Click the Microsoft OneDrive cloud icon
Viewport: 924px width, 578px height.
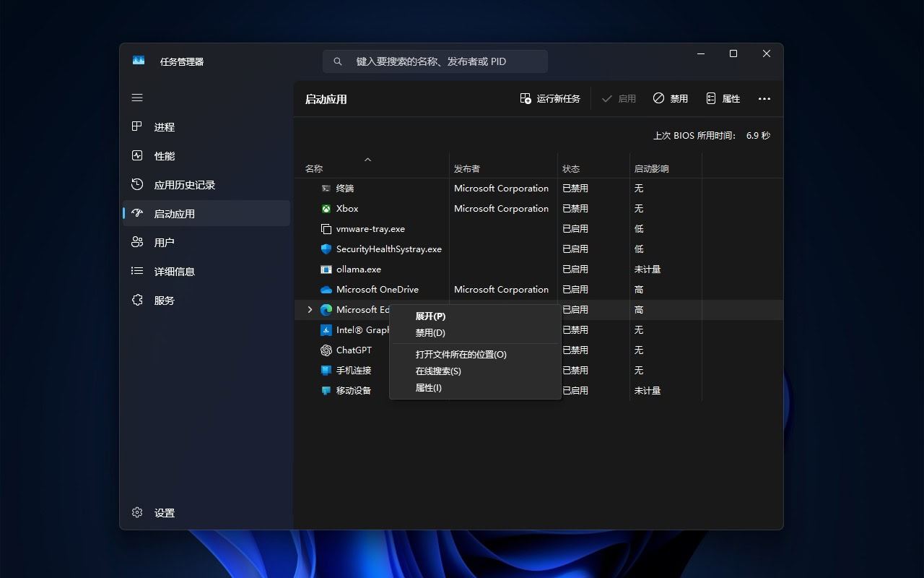pyautogui.click(x=326, y=289)
